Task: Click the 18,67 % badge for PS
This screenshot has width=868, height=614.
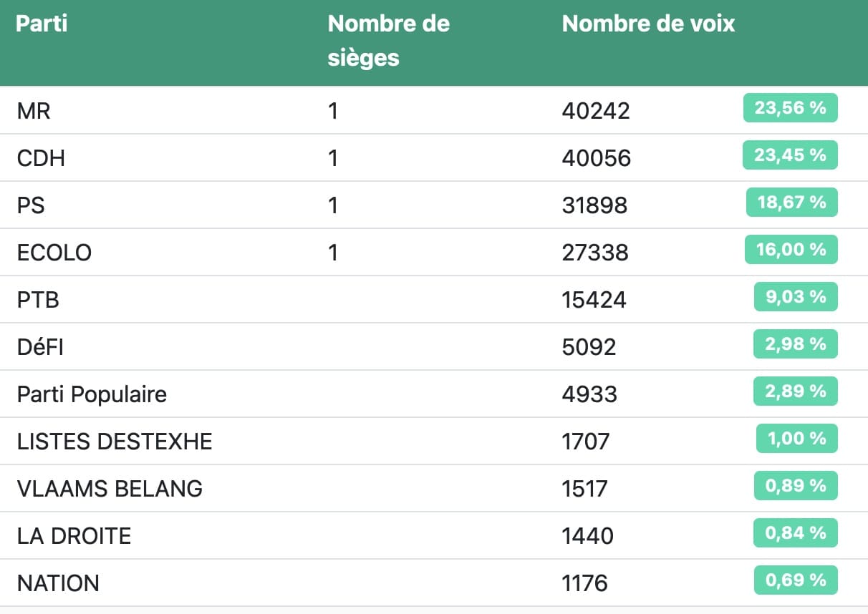Action: pos(791,203)
